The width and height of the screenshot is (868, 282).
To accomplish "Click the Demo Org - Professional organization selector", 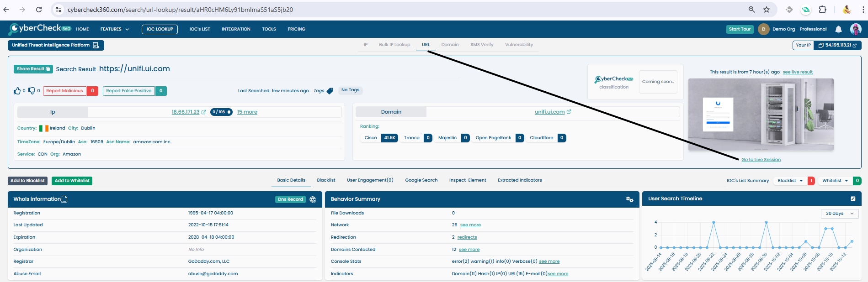I will (x=799, y=29).
